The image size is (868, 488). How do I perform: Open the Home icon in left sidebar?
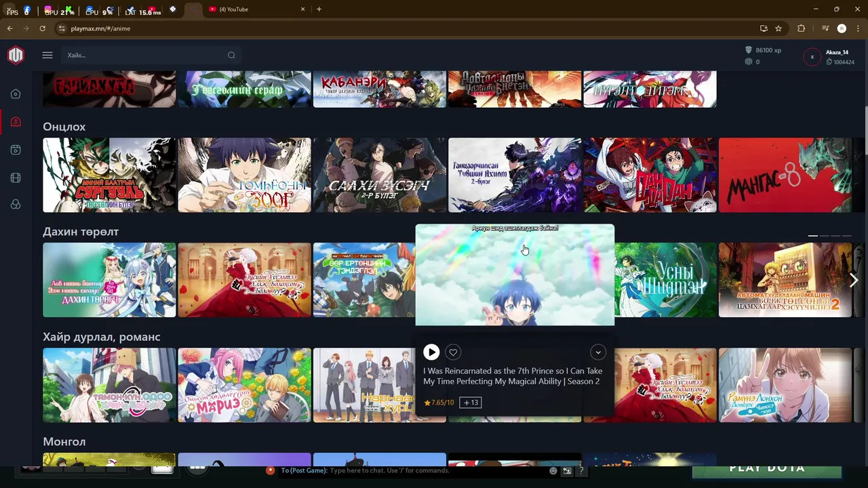(16, 94)
